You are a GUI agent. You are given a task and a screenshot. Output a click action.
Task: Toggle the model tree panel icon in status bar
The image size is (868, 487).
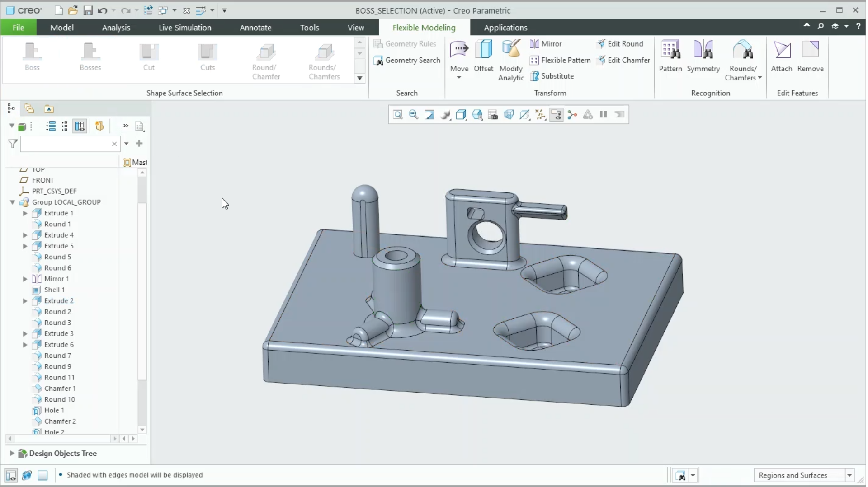(x=11, y=475)
